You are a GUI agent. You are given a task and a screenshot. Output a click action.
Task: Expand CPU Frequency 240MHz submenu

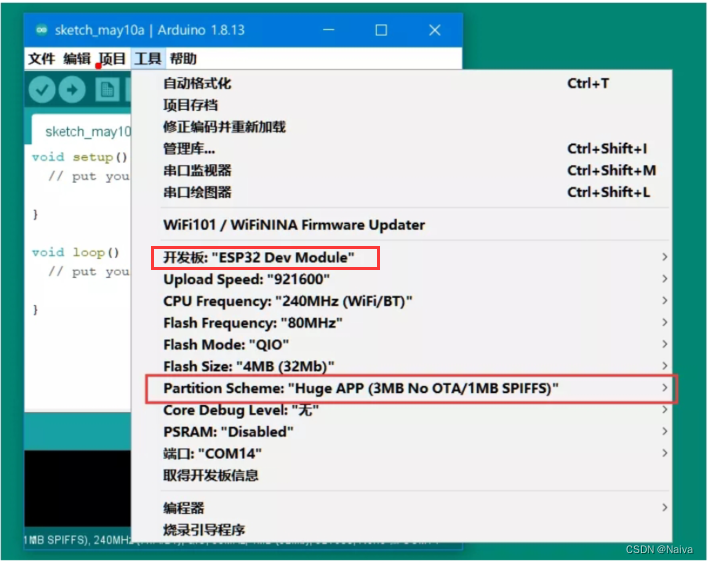pyautogui.click(x=402, y=301)
